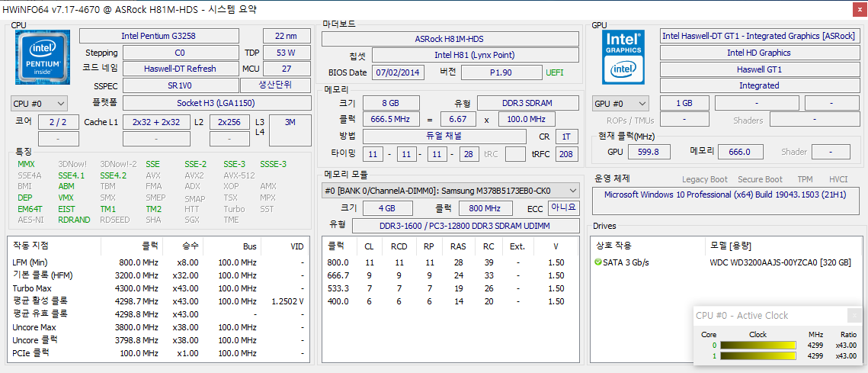Click the tRFC value 208
868x373 pixels.
567,153
